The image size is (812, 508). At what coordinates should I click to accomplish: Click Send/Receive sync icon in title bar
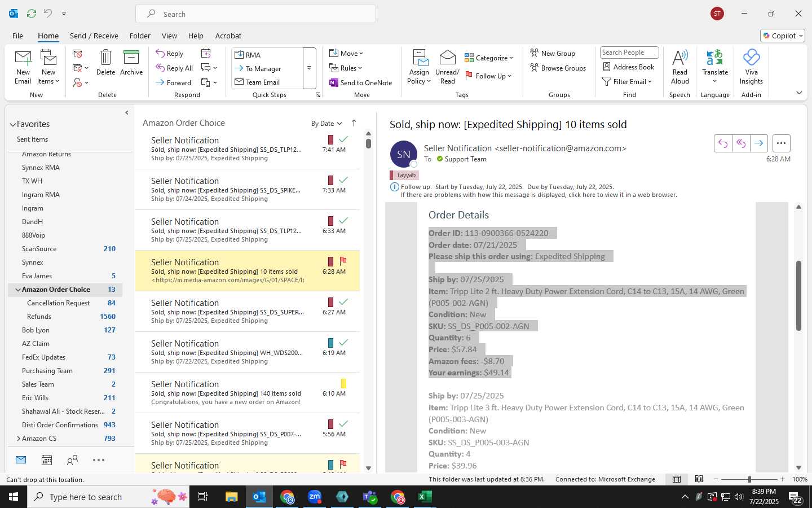tap(32, 13)
